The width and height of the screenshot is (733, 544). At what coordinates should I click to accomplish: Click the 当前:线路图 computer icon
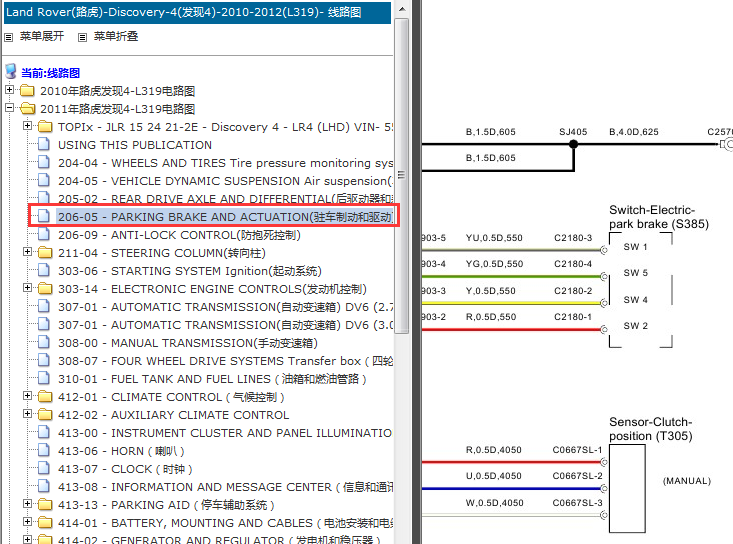11,72
